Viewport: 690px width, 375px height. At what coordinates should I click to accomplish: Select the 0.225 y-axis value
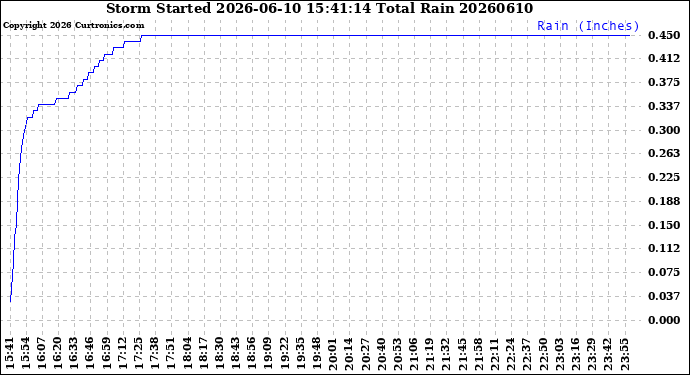pos(664,177)
